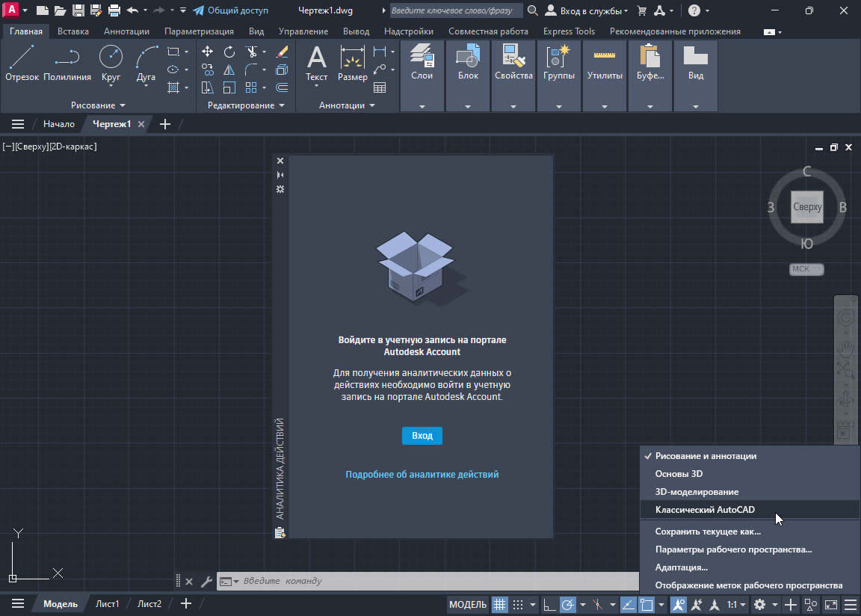
Task: Toggle polar tracking in status bar
Action: point(568,604)
